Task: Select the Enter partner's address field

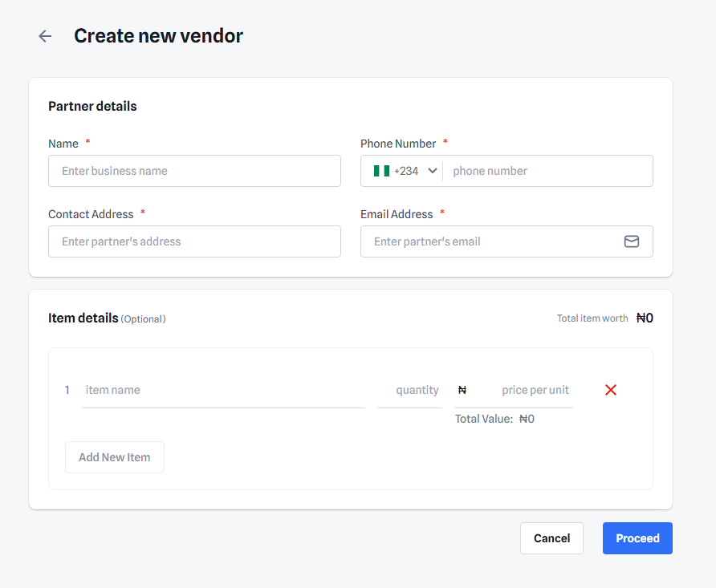Action: (x=194, y=241)
